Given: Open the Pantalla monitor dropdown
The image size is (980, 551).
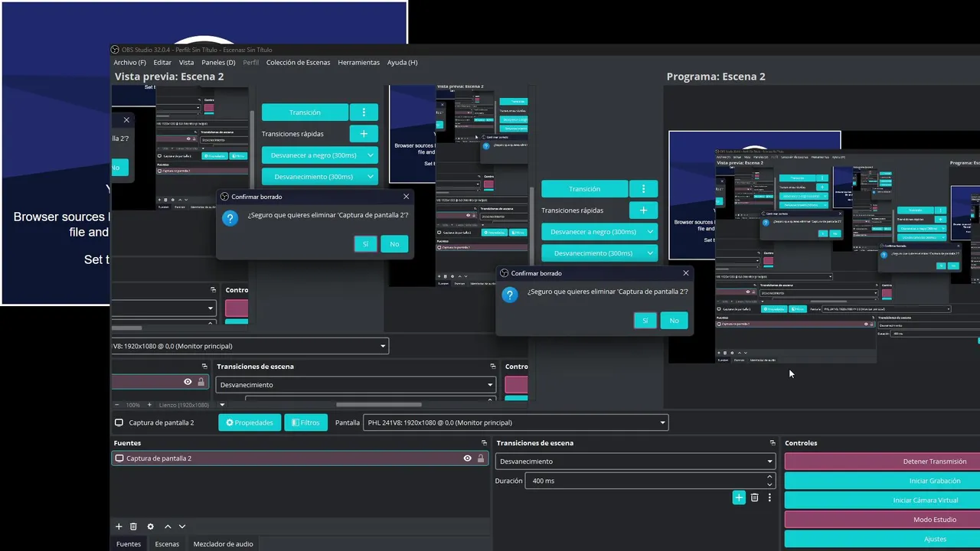Looking at the screenshot, I should coord(515,422).
